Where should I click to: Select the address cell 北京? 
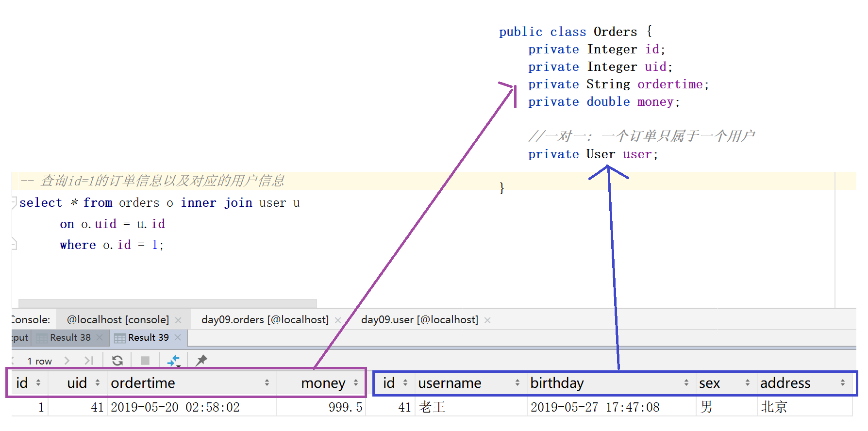804,407
